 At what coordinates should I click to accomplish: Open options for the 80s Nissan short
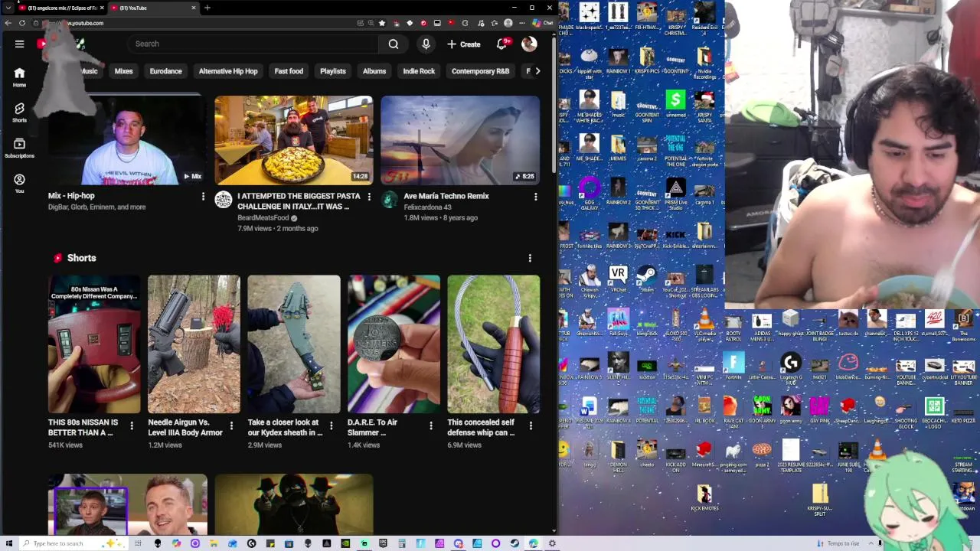click(132, 425)
